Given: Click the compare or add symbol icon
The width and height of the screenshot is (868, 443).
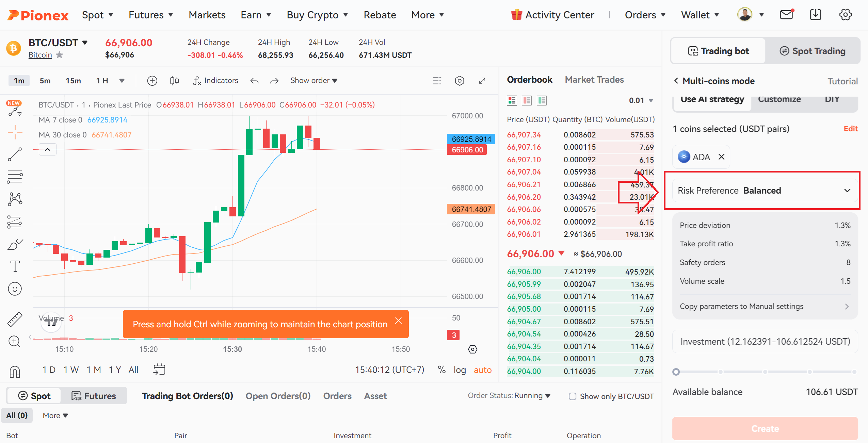Looking at the screenshot, I should [152, 81].
